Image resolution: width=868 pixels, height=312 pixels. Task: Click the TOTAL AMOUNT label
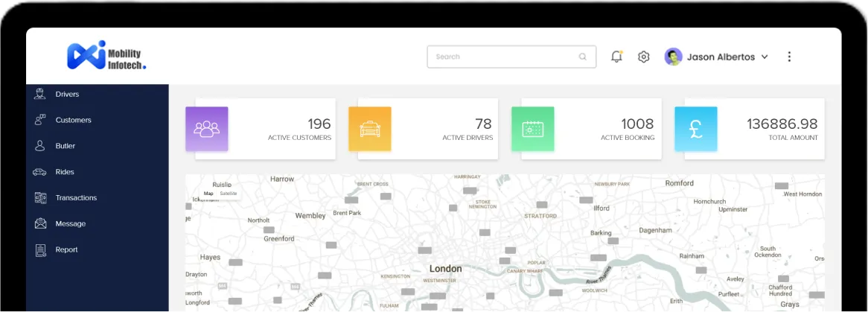(x=794, y=138)
